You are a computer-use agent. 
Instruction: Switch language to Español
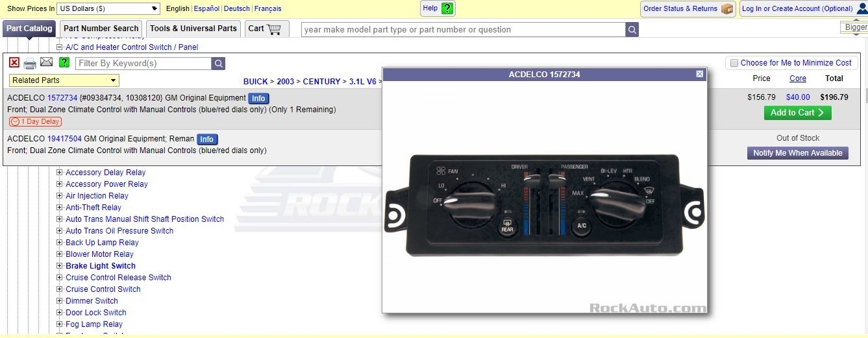point(206,8)
